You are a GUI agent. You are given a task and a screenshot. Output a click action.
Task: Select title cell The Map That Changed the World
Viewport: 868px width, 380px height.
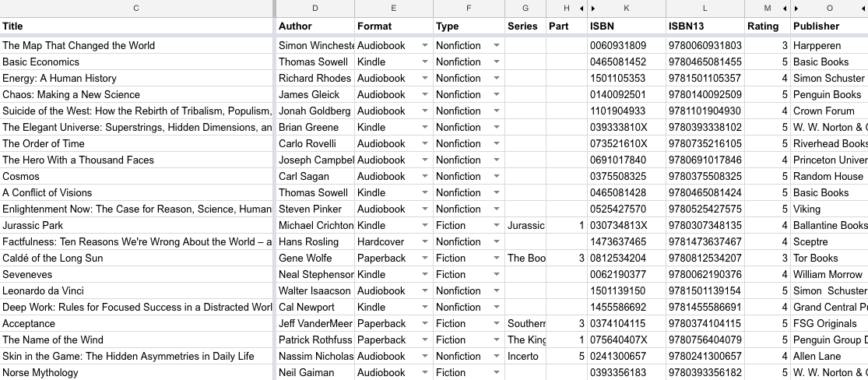click(x=136, y=45)
